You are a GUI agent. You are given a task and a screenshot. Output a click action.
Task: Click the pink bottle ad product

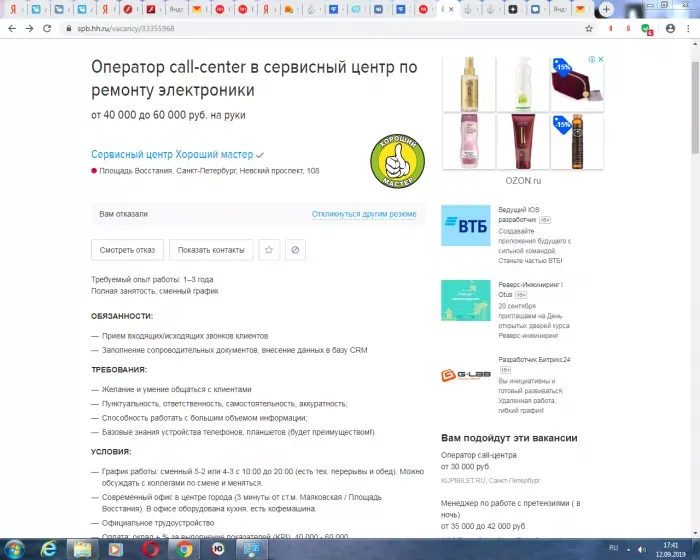[469, 141]
